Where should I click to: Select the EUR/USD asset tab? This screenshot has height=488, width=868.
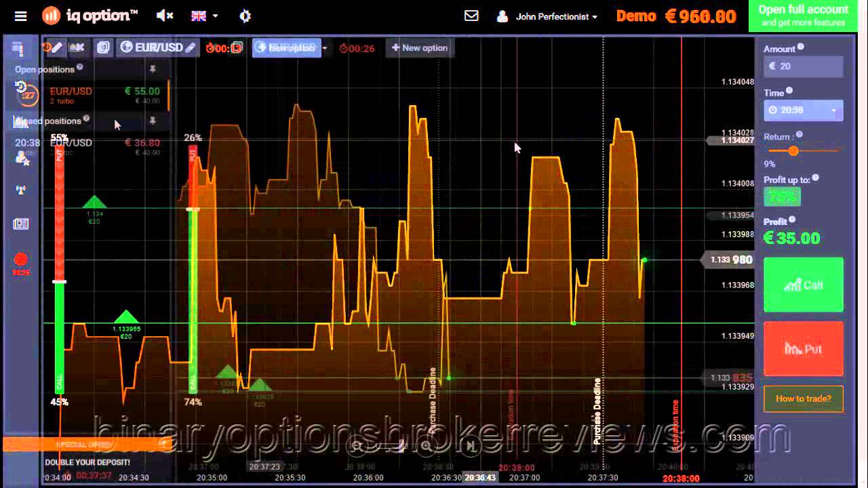157,47
